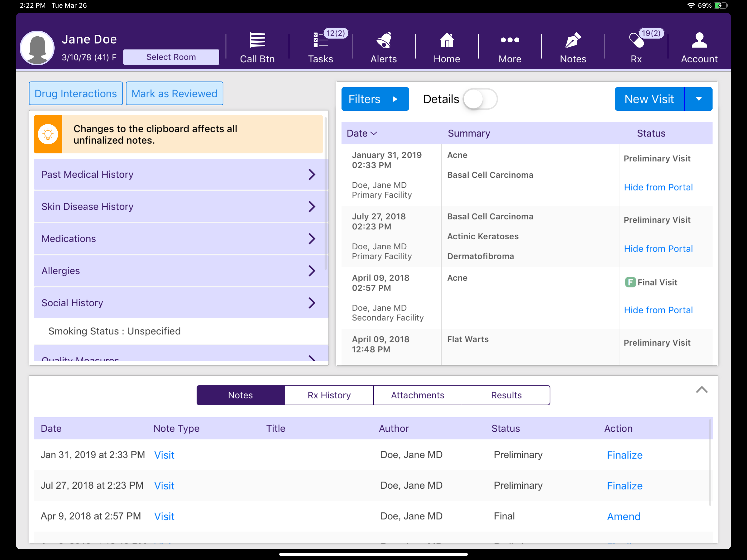Click the Action column header
Screen dimensions: 747x560
click(x=618, y=428)
